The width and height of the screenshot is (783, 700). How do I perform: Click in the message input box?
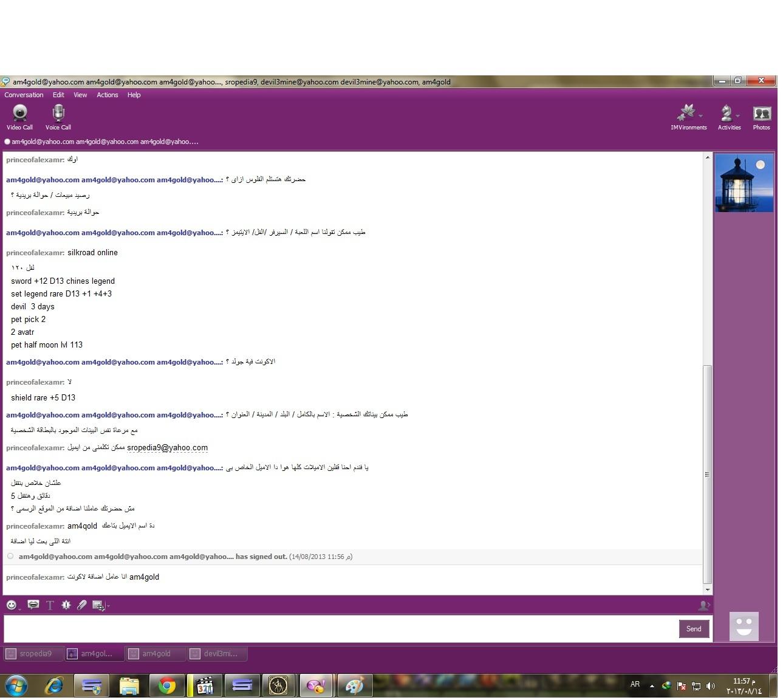coord(340,629)
